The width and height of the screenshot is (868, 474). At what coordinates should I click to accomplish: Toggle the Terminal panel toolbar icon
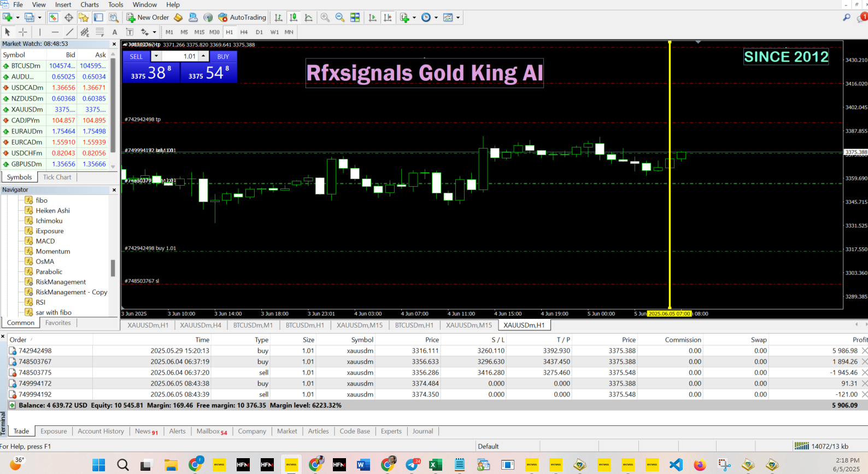[x=98, y=17]
